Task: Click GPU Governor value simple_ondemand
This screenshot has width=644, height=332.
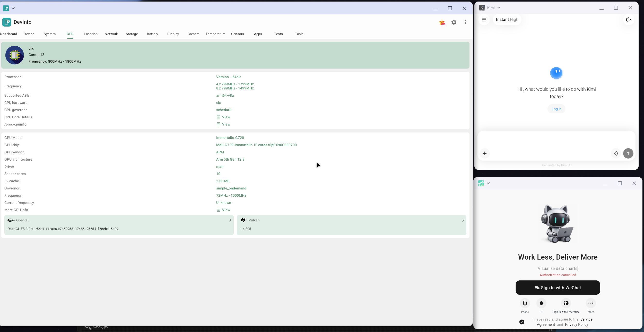Action: 231,188
